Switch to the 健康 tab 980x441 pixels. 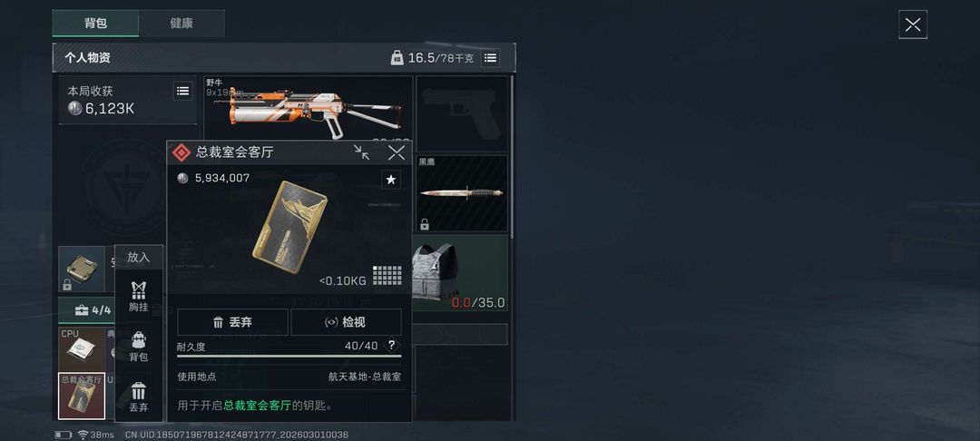181,24
